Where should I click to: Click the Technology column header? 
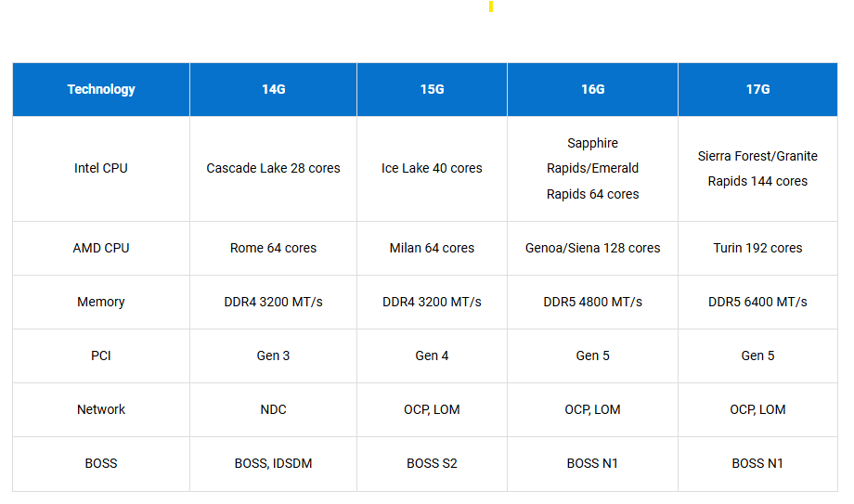[x=101, y=89]
